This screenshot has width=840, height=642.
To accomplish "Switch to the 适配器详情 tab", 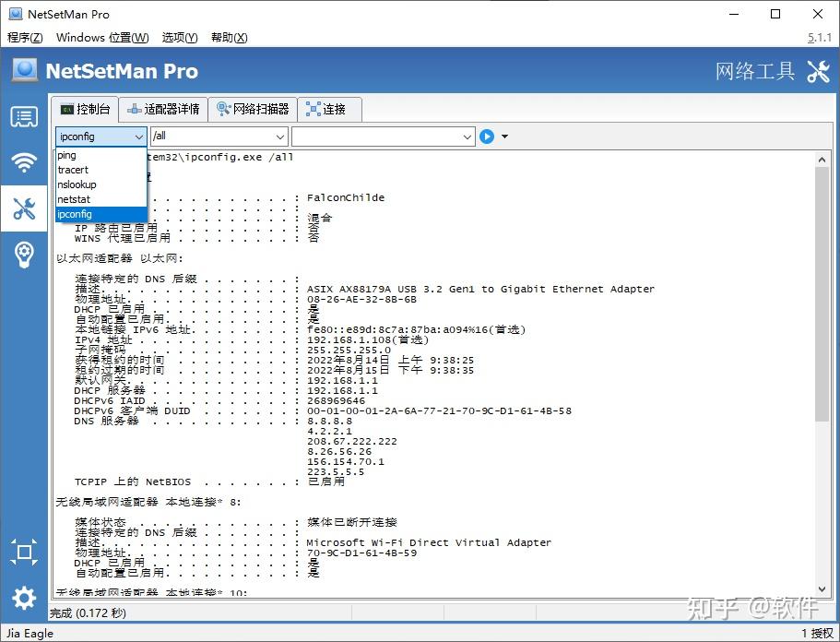I will 164,108.
